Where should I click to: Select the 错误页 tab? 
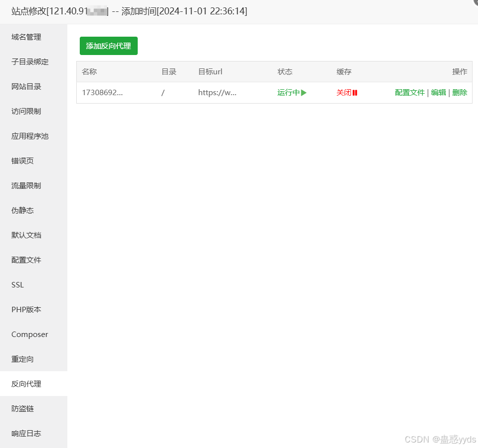click(x=34, y=161)
